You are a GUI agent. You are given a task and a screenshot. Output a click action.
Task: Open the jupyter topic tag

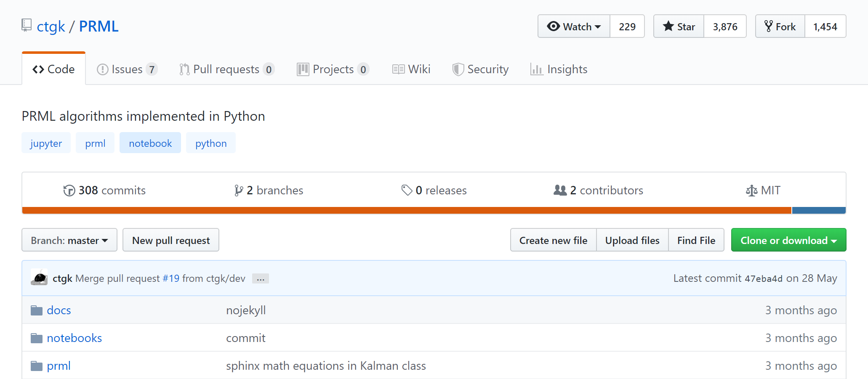[x=46, y=143]
